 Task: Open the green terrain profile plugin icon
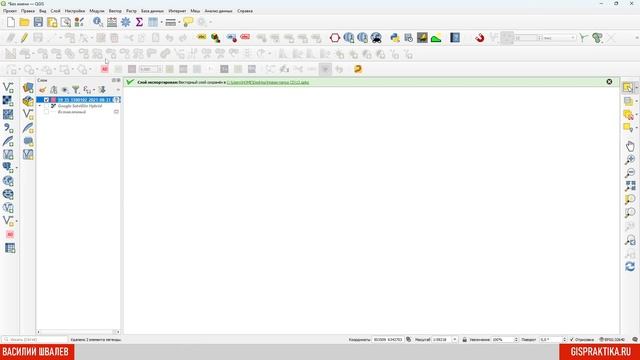coord(436,38)
